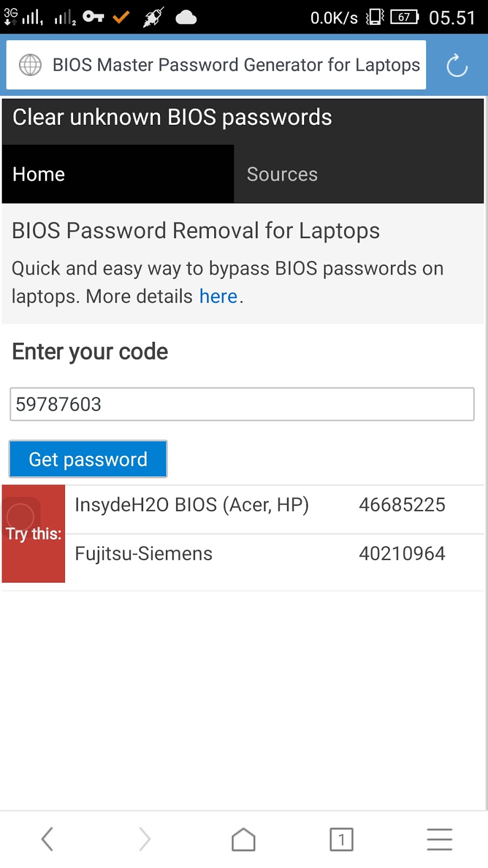Tap the cloud icon in the status bar
This screenshot has width=488, height=868.
tap(186, 17)
